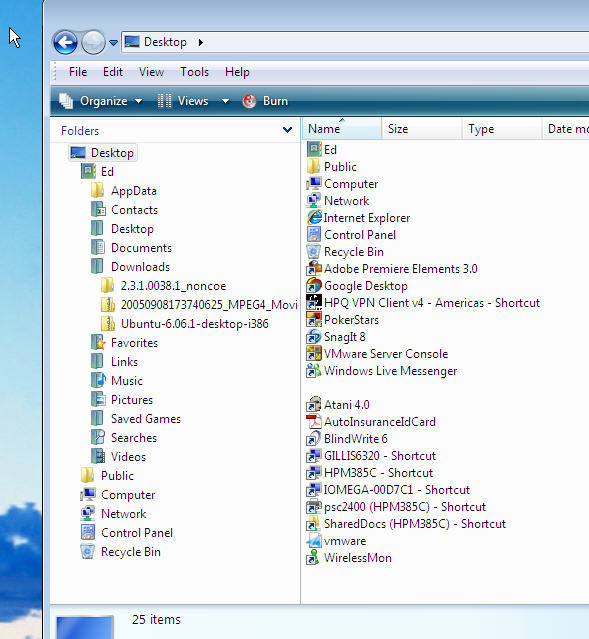The width and height of the screenshot is (589, 639).
Task: Open the Help menu
Action: 237,72
